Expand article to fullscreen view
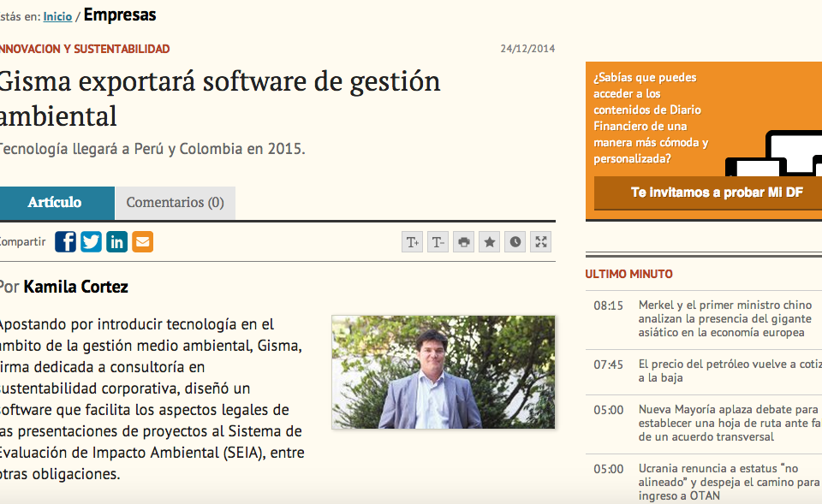The width and height of the screenshot is (822, 504). coord(540,242)
